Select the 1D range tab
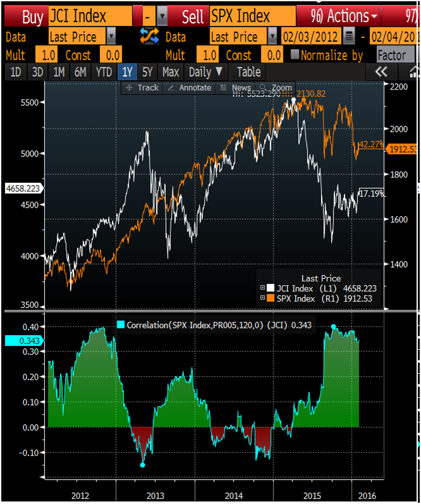This screenshot has height=504, width=421. coord(15,71)
